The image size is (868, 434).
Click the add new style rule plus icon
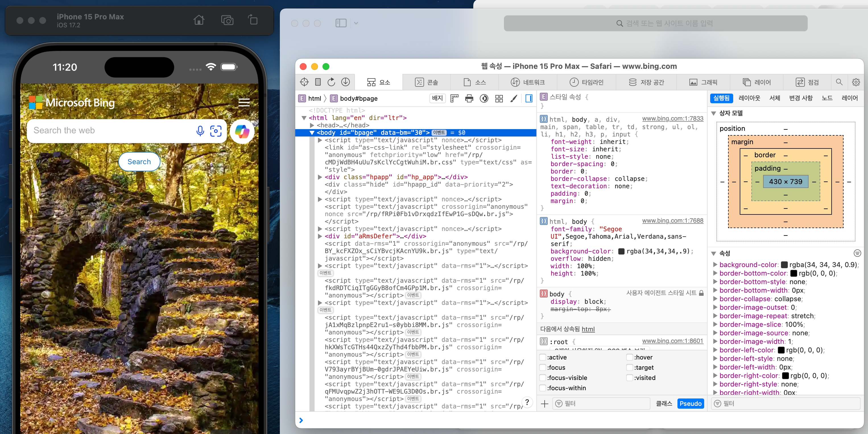click(x=545, y=404)
